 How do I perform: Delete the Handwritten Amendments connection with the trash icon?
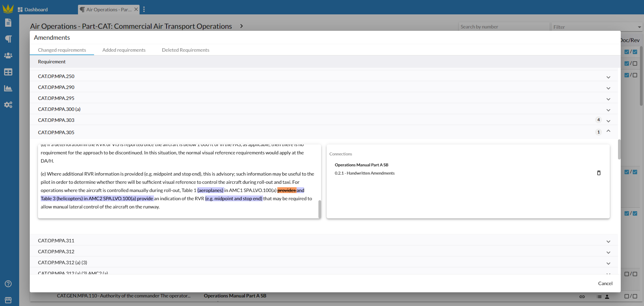(599, 173)
